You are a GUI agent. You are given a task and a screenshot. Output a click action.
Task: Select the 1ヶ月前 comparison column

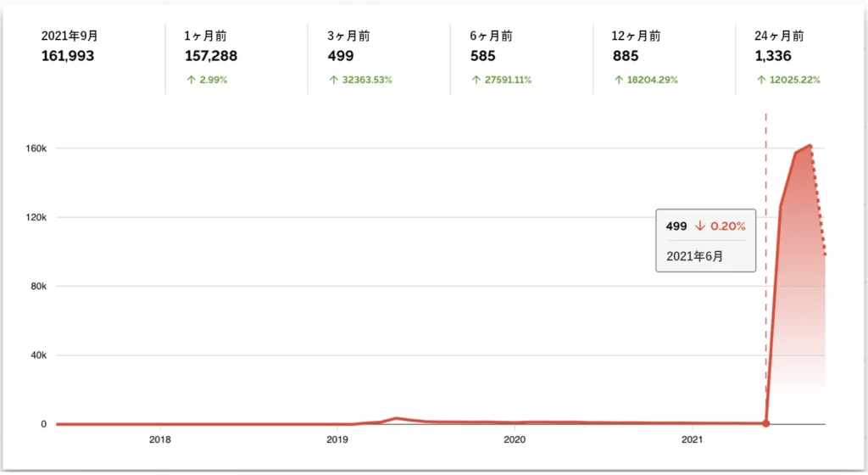(x=210, y=47)
